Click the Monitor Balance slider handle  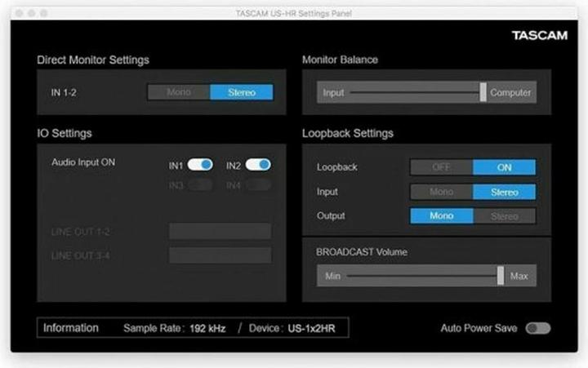pyautogui.click(x=483, y=92)
